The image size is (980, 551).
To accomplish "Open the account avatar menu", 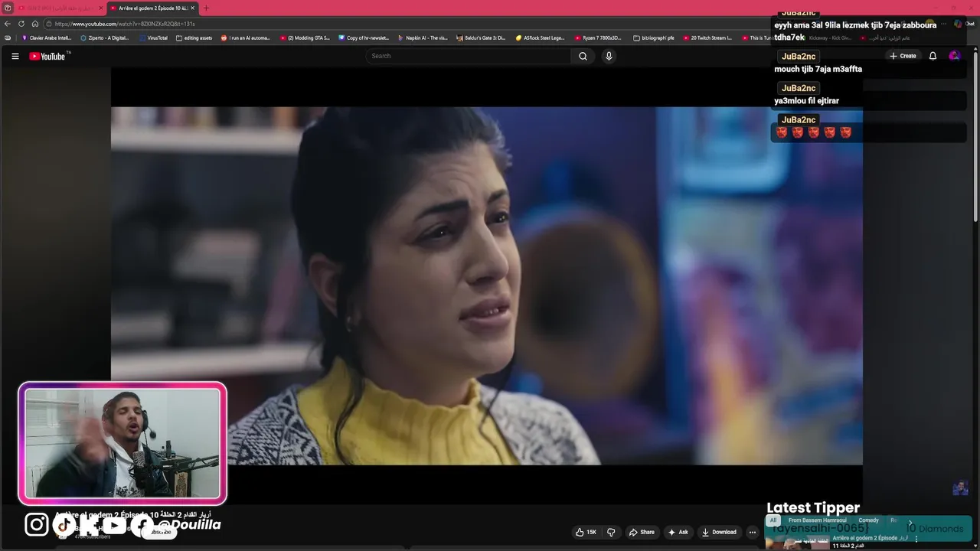I will pyautogui.click(x=954, y=56).
